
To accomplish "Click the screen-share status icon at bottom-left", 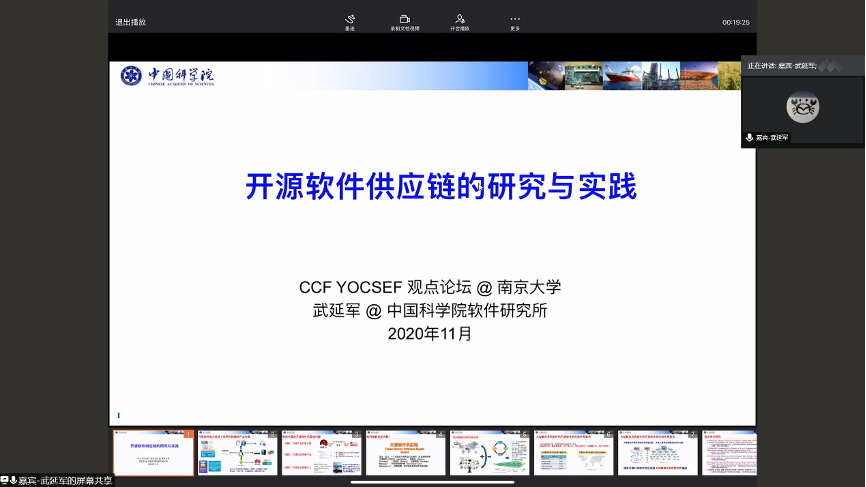I will point(4,480).
